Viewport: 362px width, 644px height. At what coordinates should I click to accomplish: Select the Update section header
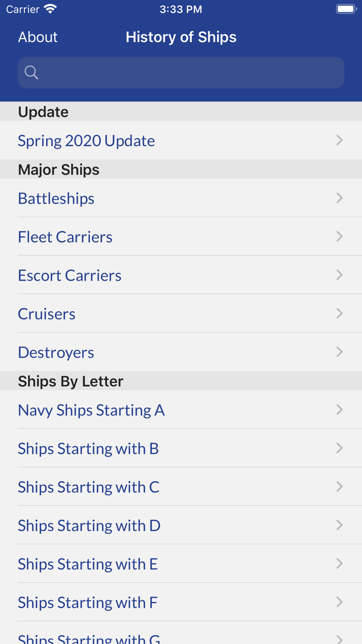(43, 111)
